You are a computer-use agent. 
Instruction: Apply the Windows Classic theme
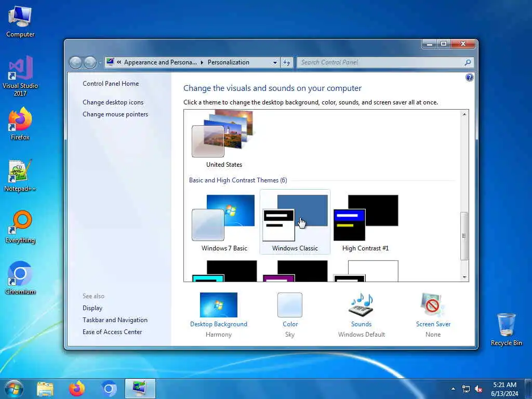click(x=295, y=222)
